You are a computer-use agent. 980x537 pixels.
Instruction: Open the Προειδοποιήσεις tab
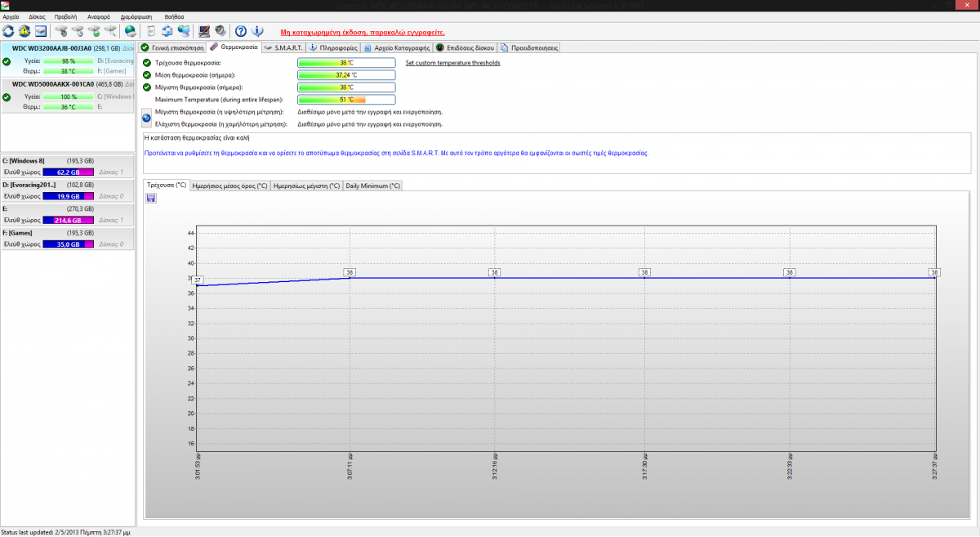[x=529, y=47]
